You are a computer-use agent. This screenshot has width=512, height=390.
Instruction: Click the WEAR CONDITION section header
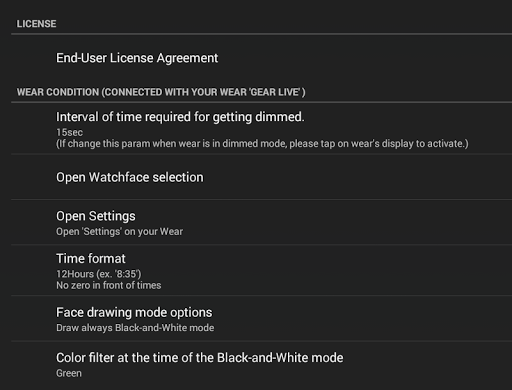pos(161,92)
